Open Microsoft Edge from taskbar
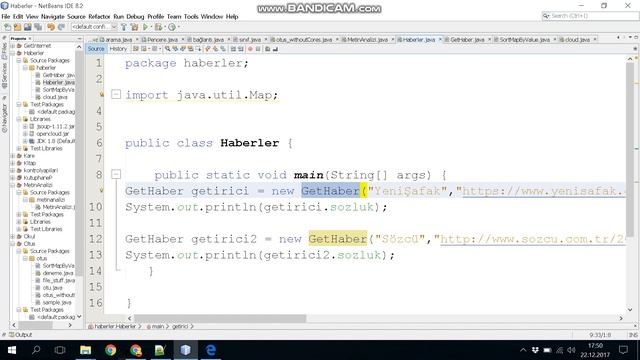This screenshot has height=360, width=640. point(211,350)
